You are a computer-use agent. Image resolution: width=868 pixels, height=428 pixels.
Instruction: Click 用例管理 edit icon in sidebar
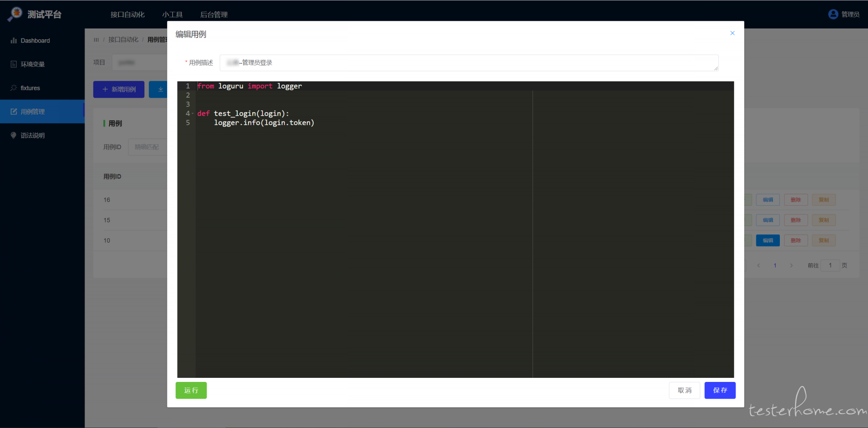14,112
